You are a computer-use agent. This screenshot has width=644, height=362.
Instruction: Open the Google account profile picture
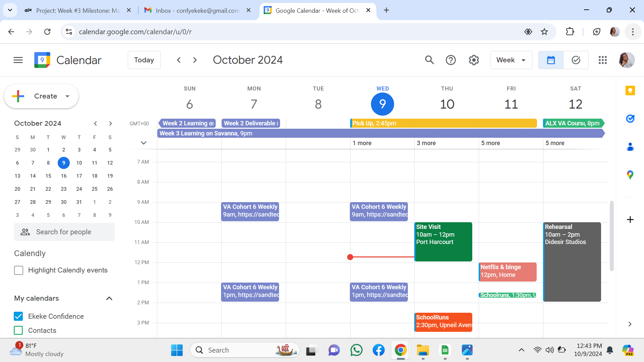point(627,60)
